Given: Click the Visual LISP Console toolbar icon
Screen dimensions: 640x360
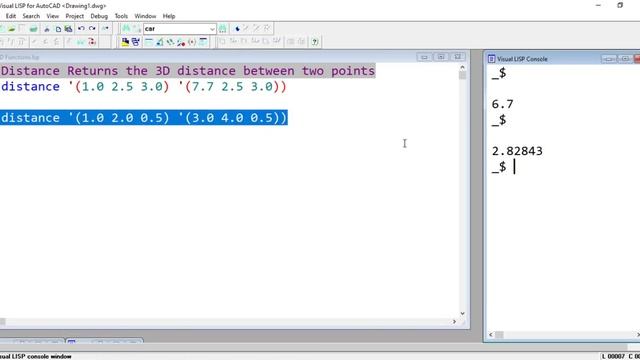Looking at the screenshot, I should (149, 42).
